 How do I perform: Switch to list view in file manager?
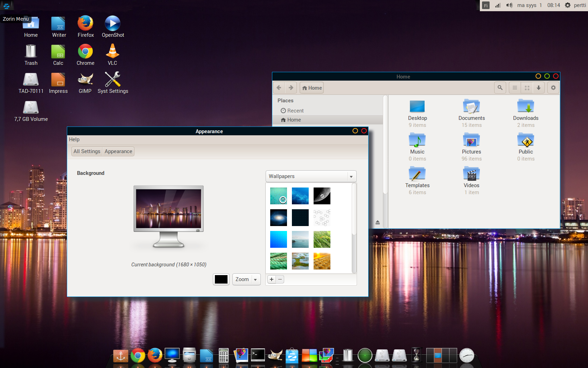click(x=514, y=88)
